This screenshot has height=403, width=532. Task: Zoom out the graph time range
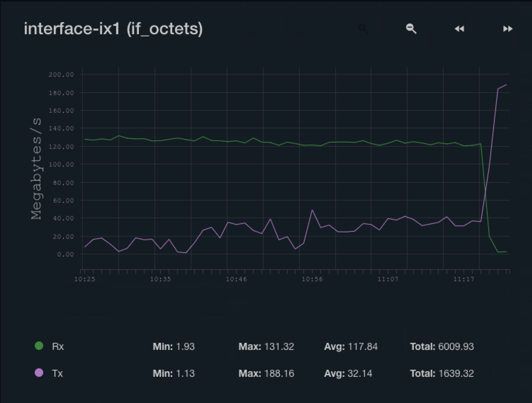411,29
